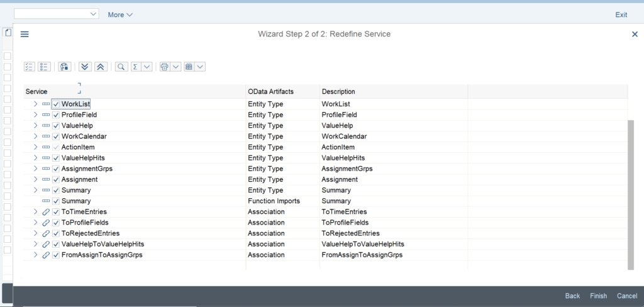This screenshot has height=307, width=644.
Task: Expand the ToRejectedEntries association node
Action: (x=35, y=233)
